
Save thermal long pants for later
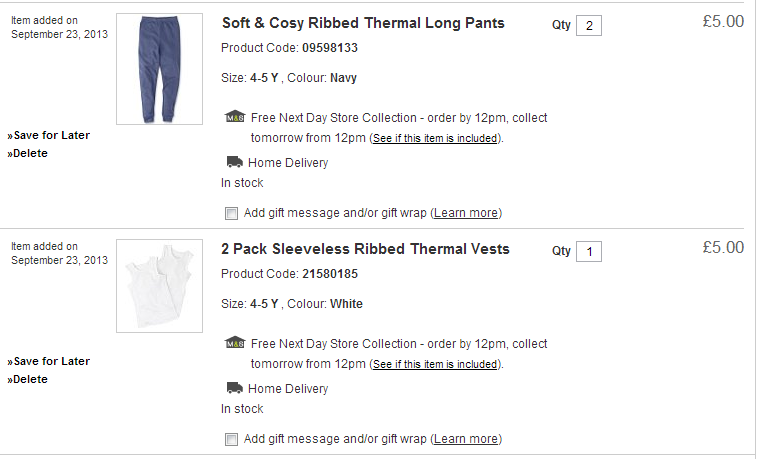[x=50, y=135]
